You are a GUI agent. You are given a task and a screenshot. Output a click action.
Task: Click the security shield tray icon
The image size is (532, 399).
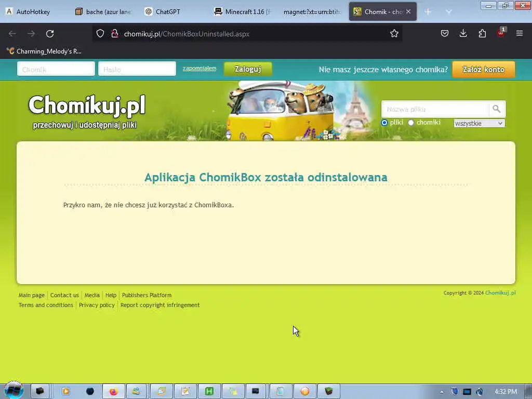pos(455,392)
